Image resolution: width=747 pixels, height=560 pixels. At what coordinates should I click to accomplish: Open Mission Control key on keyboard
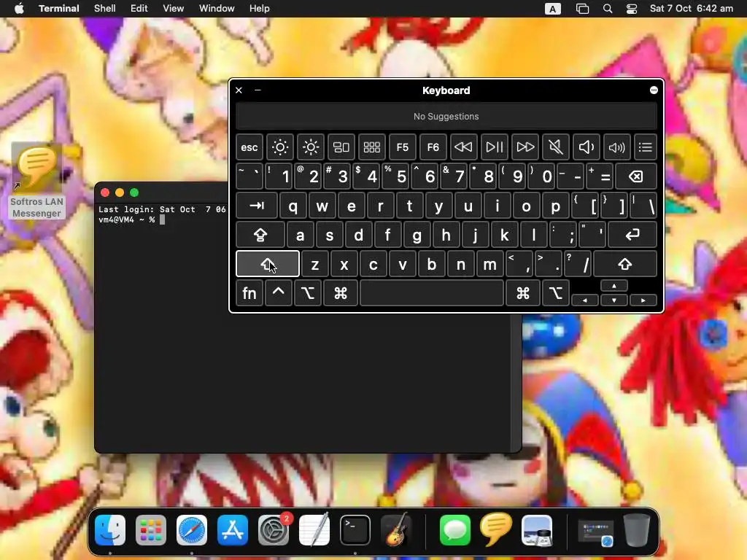(x=341, y=147)
